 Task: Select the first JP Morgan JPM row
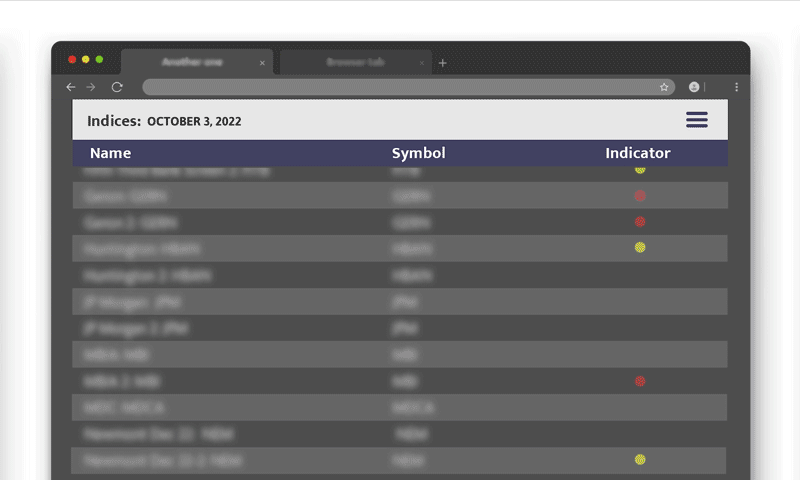click(400, 301)
